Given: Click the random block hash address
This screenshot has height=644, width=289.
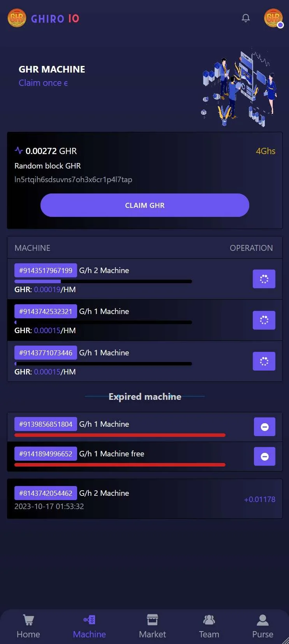Looking at the screenshot, I should pos(73,179).
